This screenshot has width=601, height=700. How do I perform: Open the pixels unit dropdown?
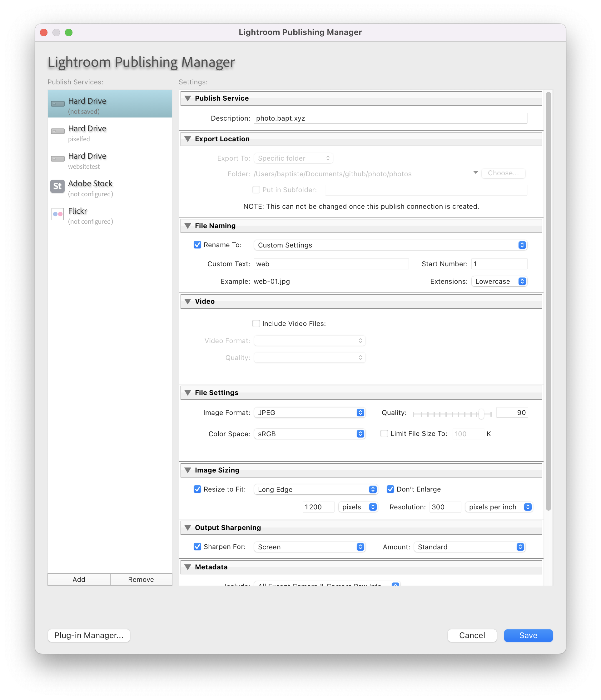pyautogui.click(x=358, y=507)
